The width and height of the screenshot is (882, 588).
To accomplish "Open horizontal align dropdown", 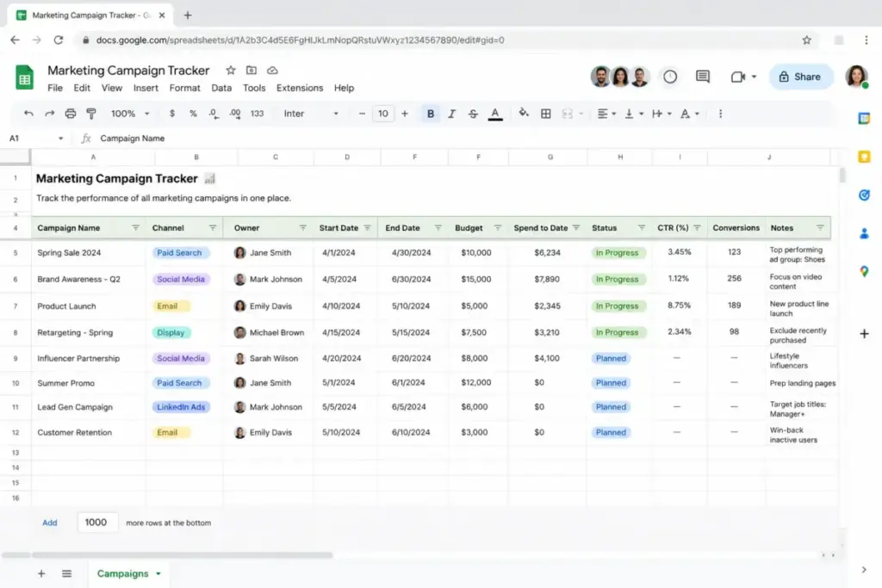I will coord(606,114).
